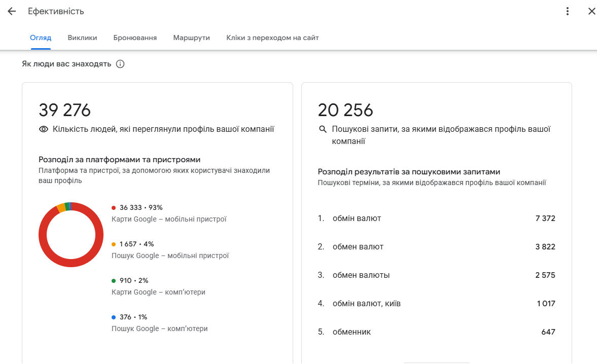
Task: Click the red legend dot for 36 333
Action: (114, 207)
